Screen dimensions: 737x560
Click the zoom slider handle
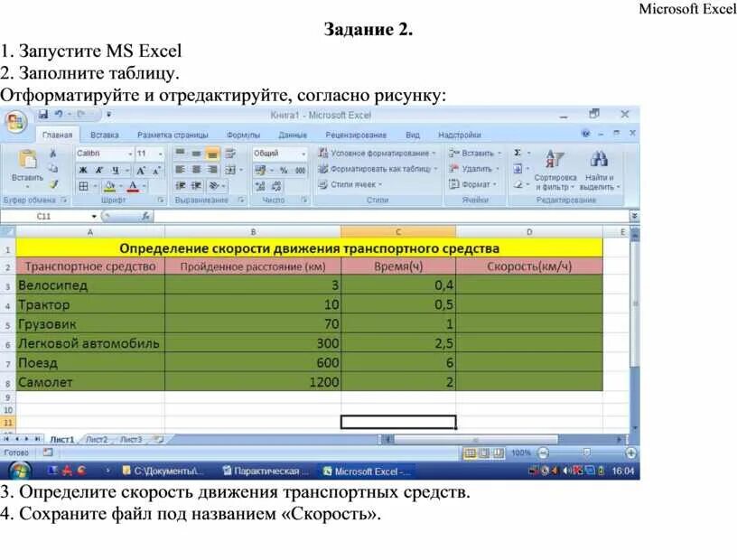click(586, 453)
